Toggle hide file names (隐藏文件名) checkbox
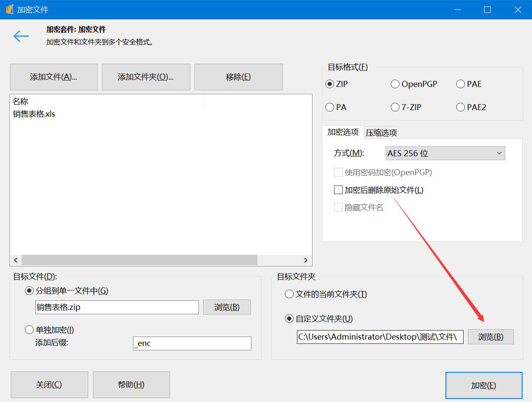The height and width of the screenshot is (402, 532). click(359, 207)
